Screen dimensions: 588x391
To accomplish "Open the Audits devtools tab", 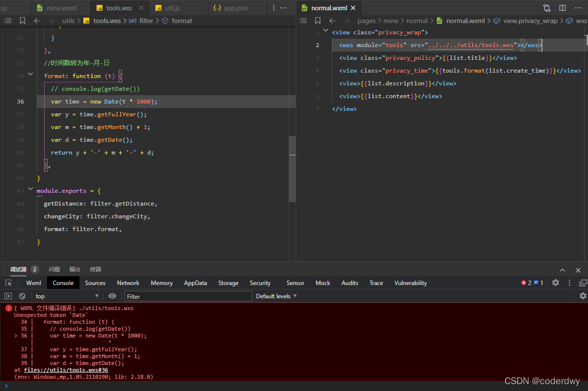I will pos(350,283).
